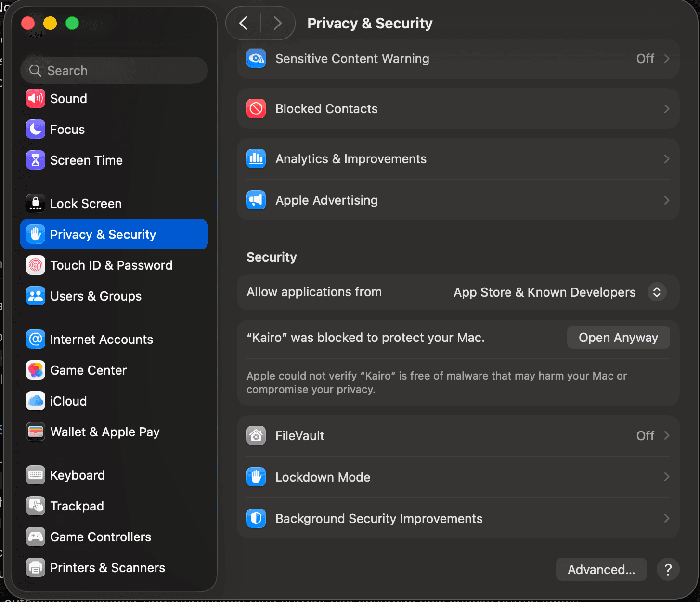
Task: Open help with the question mark button
Action: [668, 570]
